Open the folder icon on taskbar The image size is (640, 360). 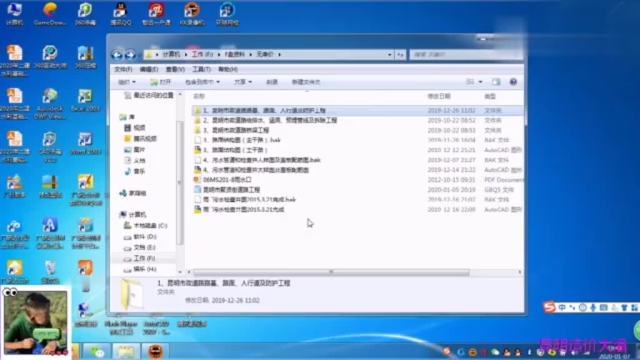(126, 351)
